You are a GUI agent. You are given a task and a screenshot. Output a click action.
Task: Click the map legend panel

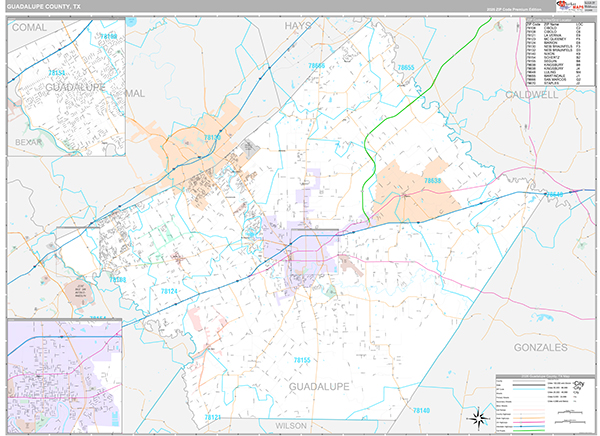pyautogui.click(x=546, y=402)
